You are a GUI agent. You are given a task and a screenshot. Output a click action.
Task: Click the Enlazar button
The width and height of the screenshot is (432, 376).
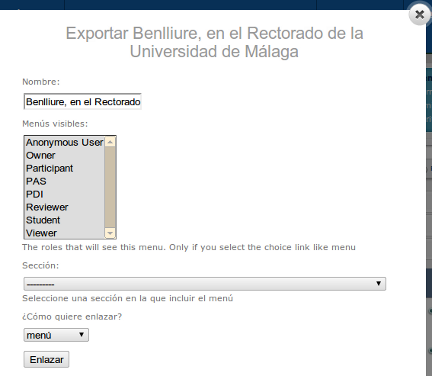tap(46, 360)
